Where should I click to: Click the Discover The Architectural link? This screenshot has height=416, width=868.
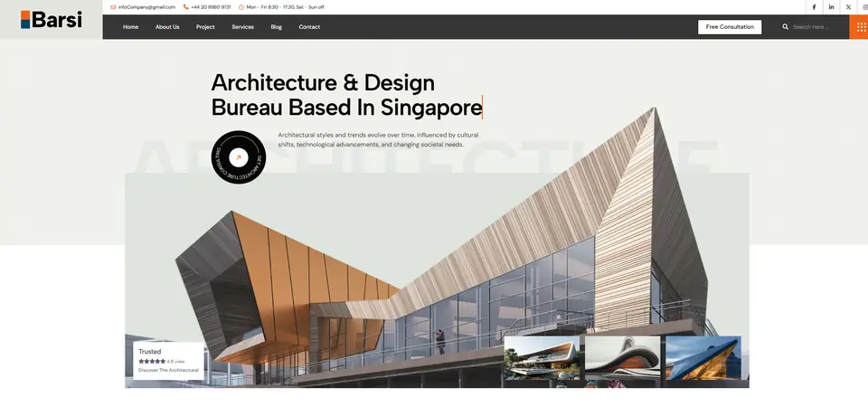[x=168, y=370]
